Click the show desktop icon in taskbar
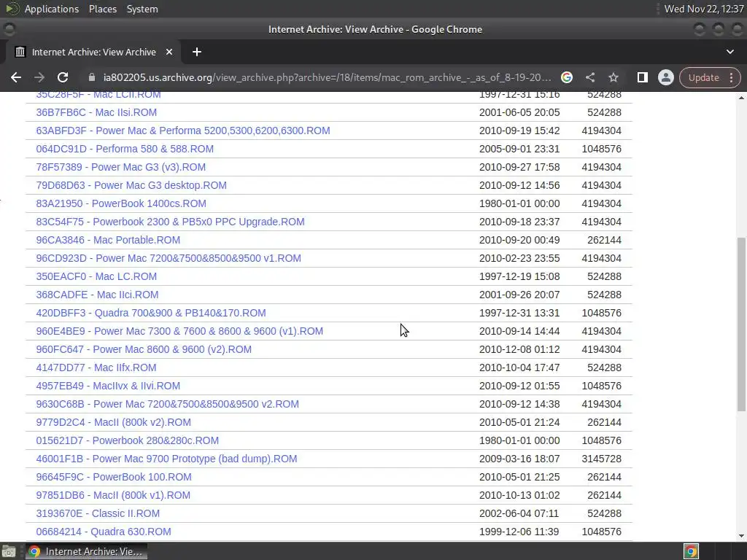Screen dimensions: 747x560 [x=9, y=551]
